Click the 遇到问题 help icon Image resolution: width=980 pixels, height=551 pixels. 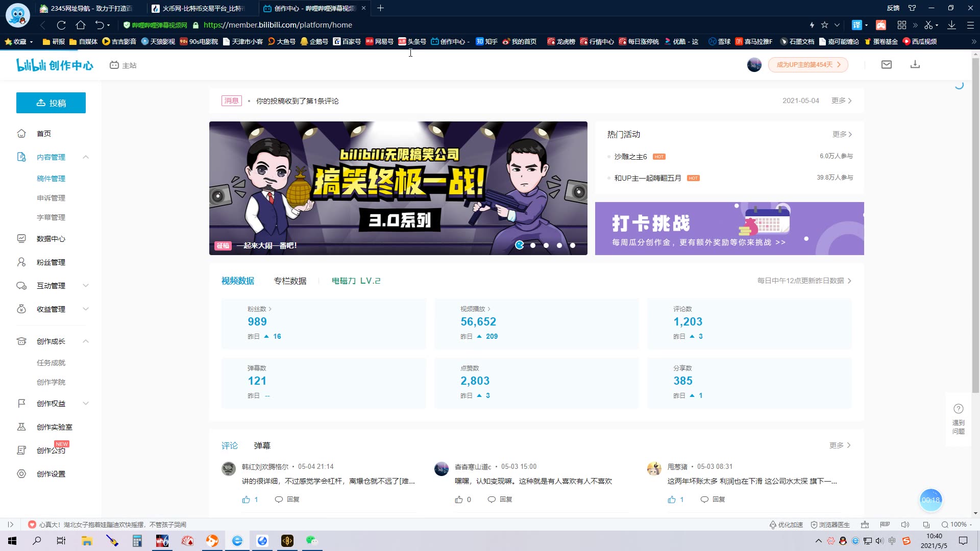(x=959, y=409)
